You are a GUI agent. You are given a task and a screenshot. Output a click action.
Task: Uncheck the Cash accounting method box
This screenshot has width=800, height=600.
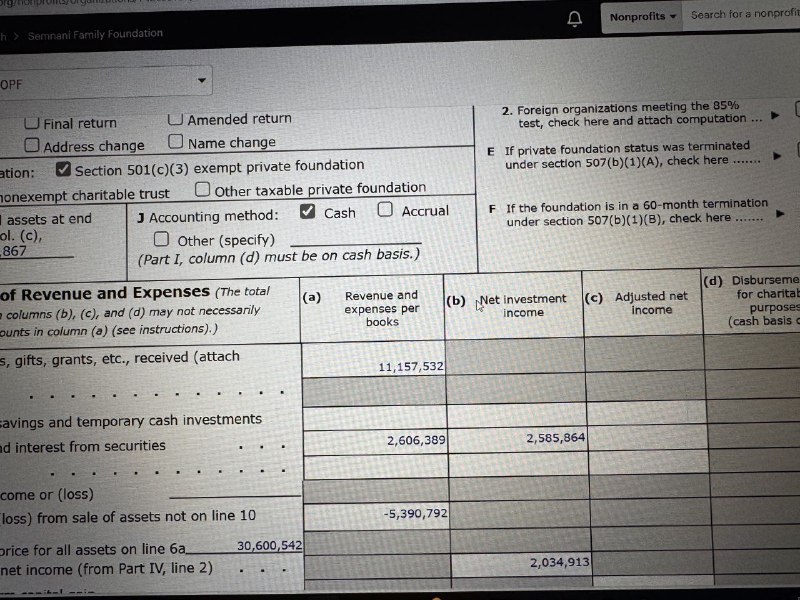coord(308,211)
